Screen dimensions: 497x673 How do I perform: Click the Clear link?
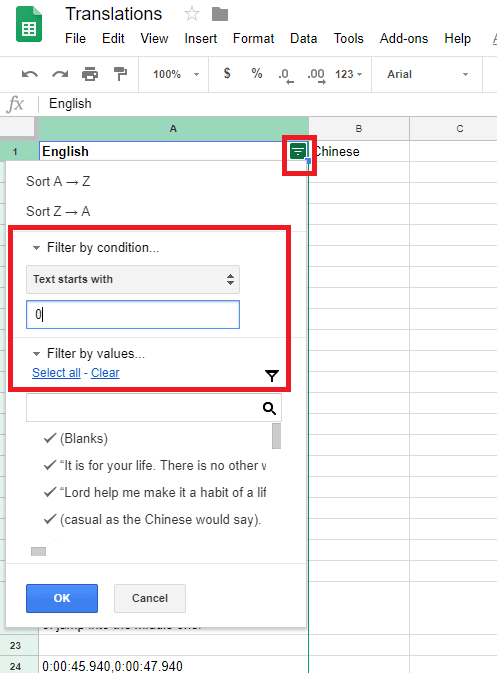click(105, 373)
